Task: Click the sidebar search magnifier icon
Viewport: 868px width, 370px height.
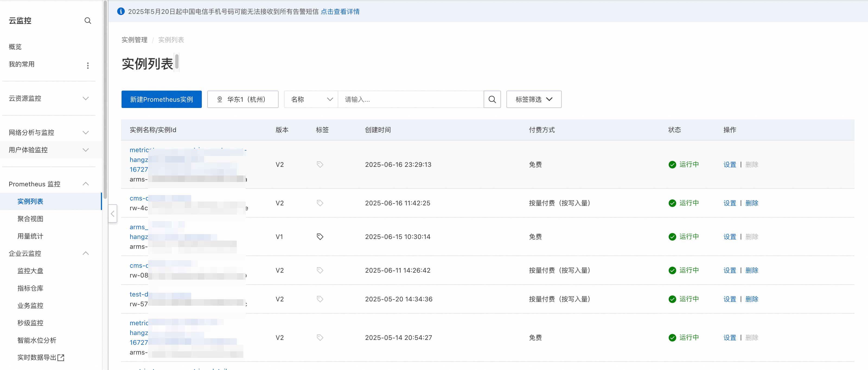Action: [88, 21]
